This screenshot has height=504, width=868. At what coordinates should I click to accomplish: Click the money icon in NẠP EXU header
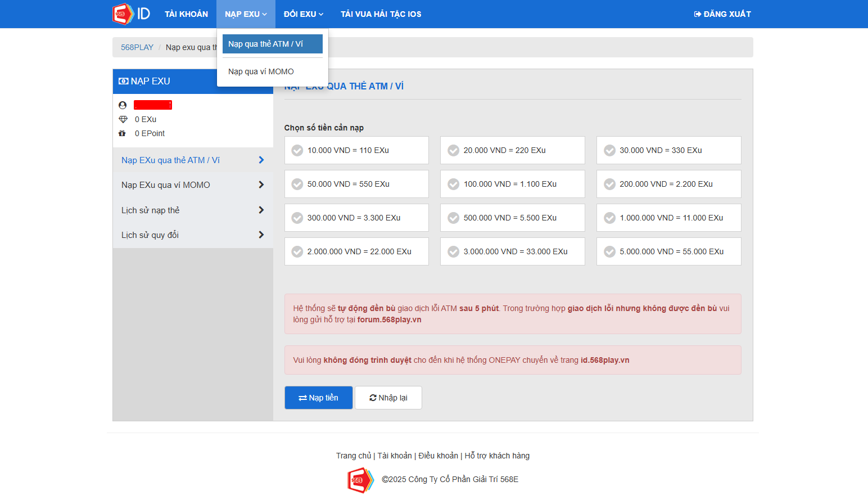124,81
